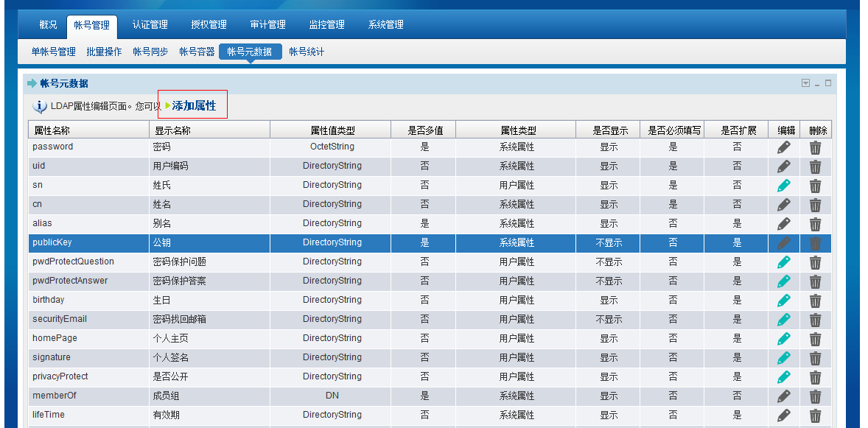Delete the memberOf attribute
This screenshot has width=868, height=428.
(x=815, y=396)
